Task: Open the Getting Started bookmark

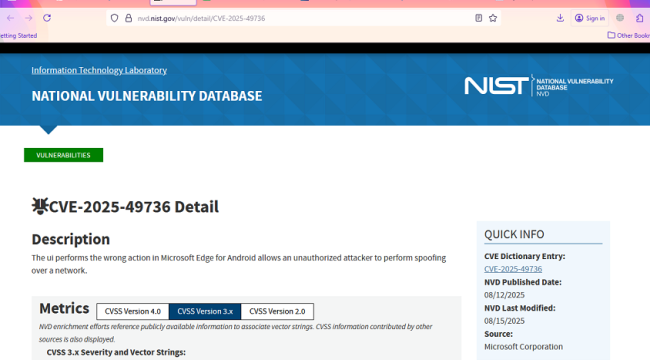Action: click(18, 36)
